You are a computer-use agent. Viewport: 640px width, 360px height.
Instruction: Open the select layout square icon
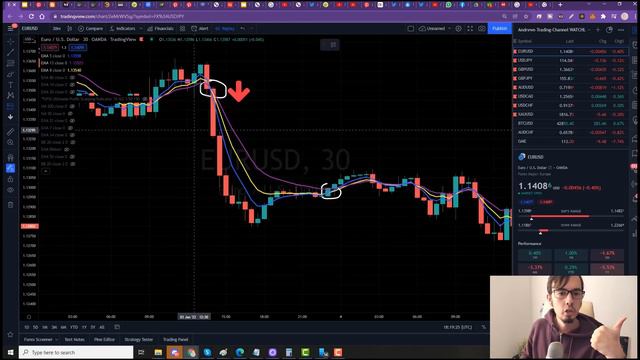pyautogui.click(x=411, y=29)
